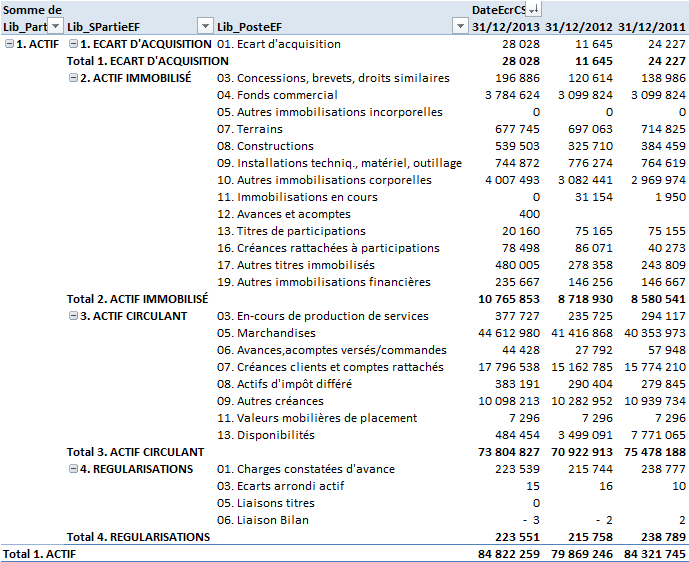Select '08. Actifs d'impôt différé' label
689x562 pixels.
point(284,384)
